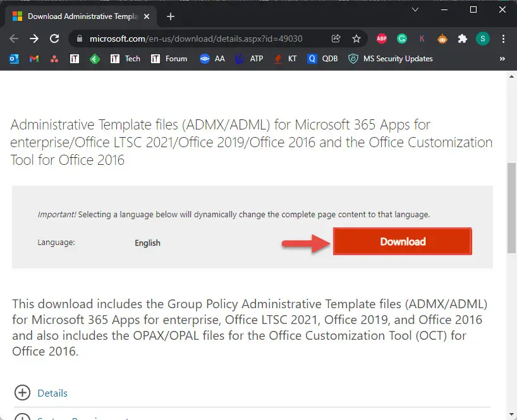This screenshot has width=517, height=420.
Task: Maximize the Chrome window
Action: (x=473, y=9)
